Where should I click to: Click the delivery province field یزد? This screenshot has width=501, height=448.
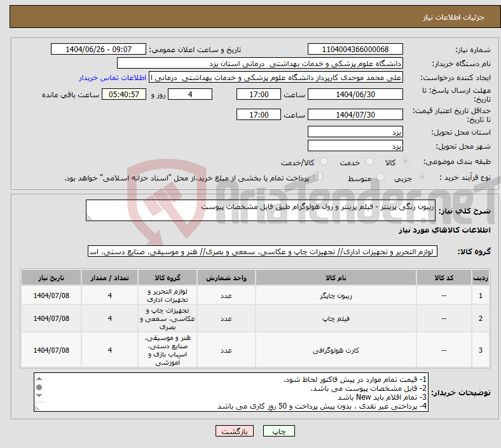pos(355,132)
